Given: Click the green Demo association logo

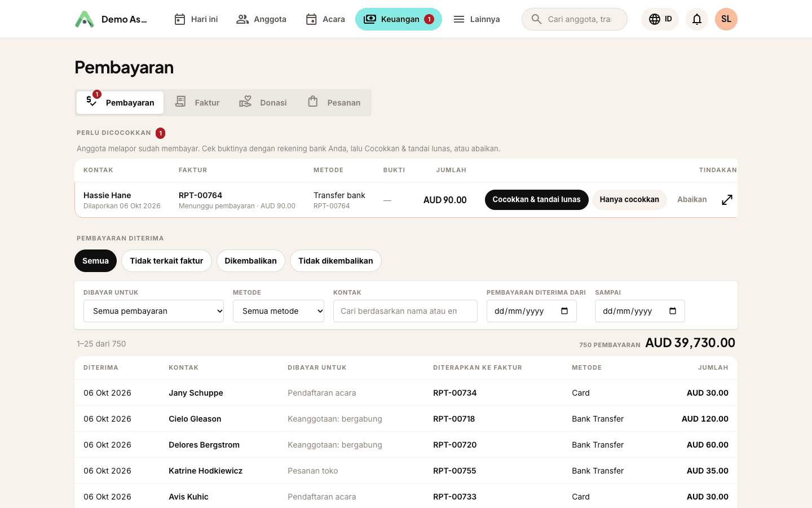Looking at the screenshot, I should tap(85, 19).
